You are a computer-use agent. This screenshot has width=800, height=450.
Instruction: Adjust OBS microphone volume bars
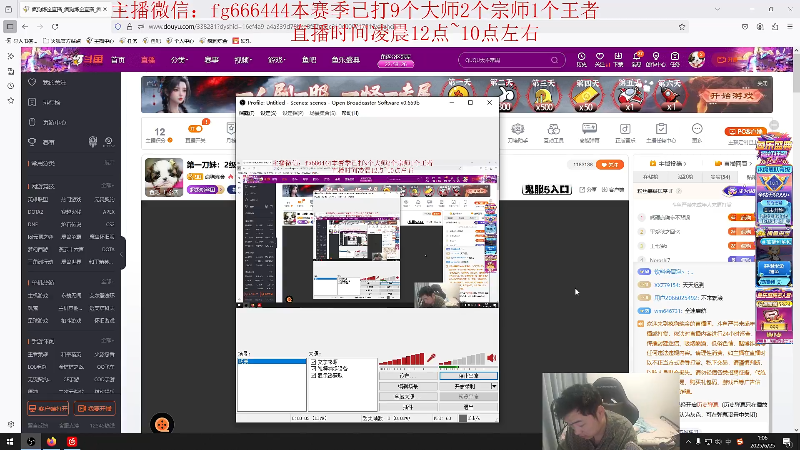[x=401, y=359]
